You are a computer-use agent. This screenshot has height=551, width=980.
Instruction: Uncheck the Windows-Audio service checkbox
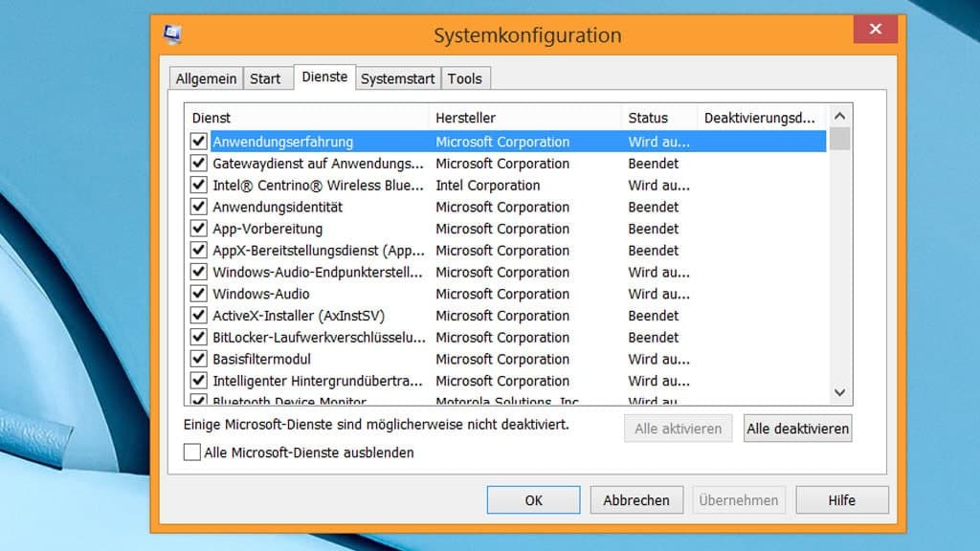[199, 293]
